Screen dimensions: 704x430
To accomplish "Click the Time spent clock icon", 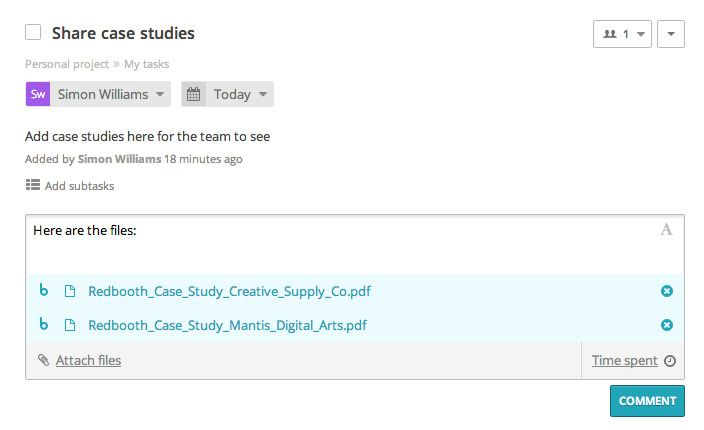I will point(670,361).
